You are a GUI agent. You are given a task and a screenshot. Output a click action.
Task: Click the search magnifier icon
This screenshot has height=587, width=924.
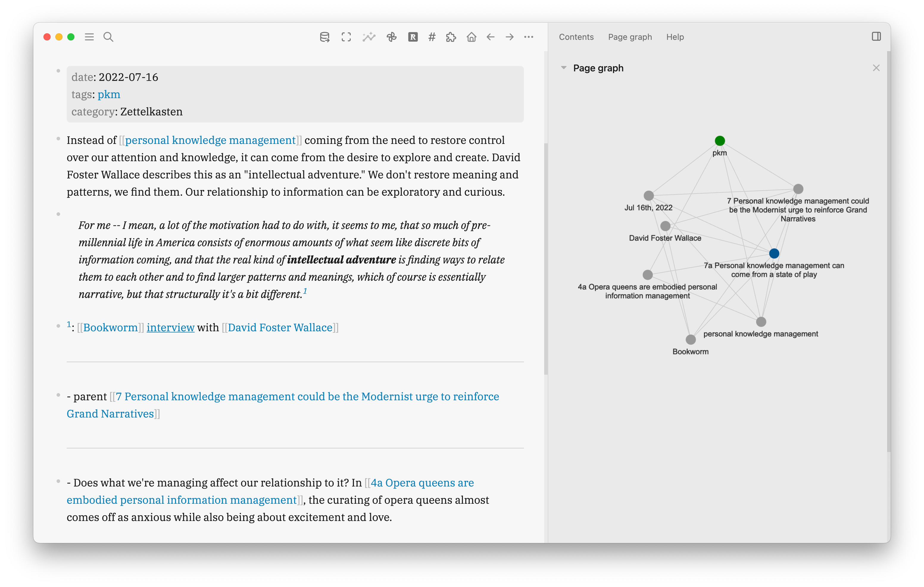pos(108,37)
